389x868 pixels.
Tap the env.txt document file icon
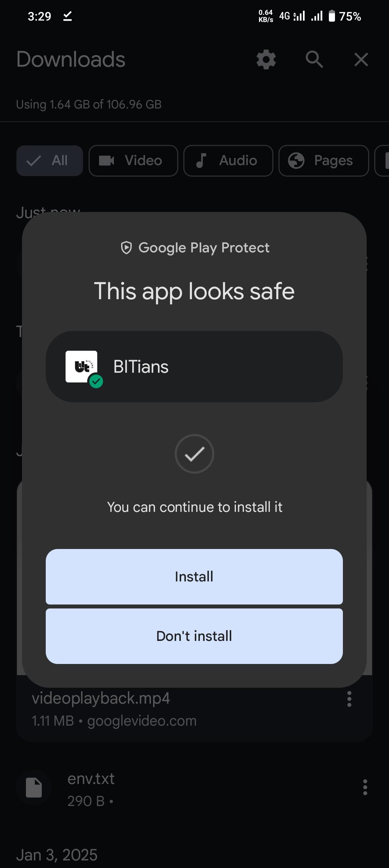[34, 788]
